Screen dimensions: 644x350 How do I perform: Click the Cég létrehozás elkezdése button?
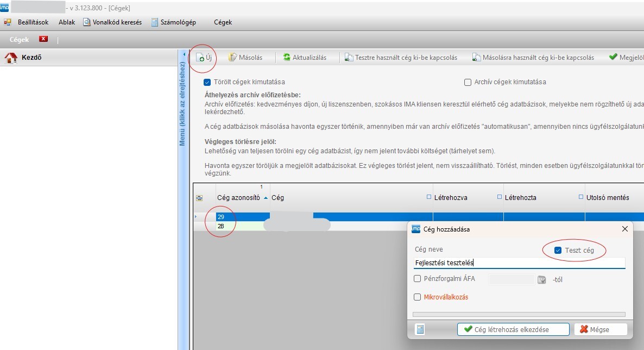click(x=513, y=329)
